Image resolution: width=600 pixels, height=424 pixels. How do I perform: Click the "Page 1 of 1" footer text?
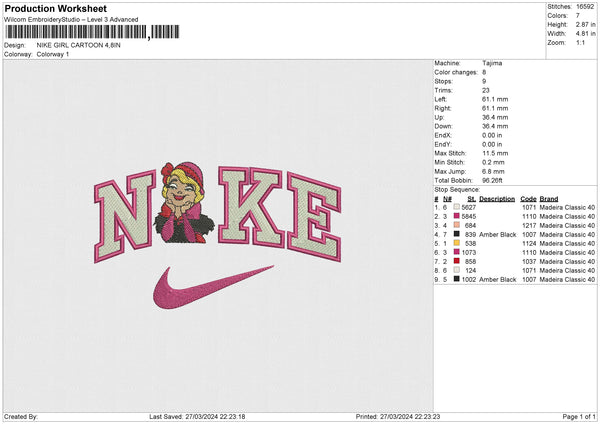click(x=579, y=416)
